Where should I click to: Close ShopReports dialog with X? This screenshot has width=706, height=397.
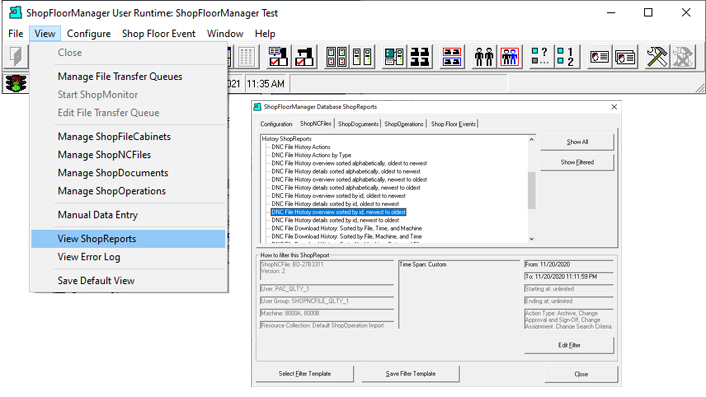(x=614, y=107)
